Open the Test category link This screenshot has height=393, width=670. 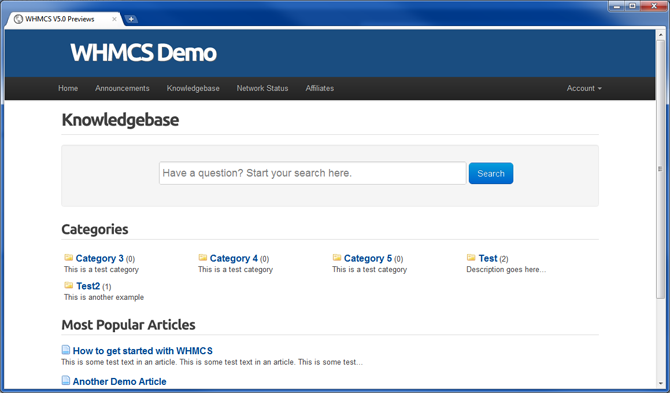click(x=488, y=258)
